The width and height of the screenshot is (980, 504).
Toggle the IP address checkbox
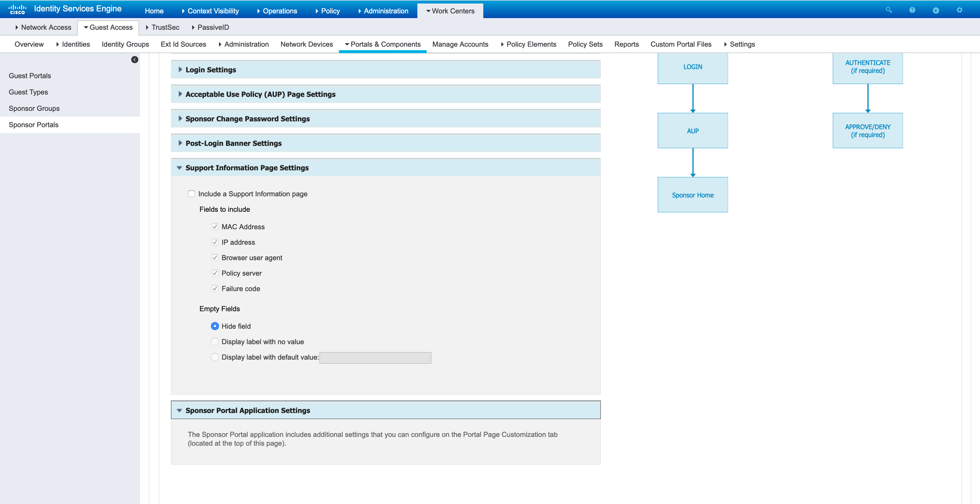click(215, 242)
